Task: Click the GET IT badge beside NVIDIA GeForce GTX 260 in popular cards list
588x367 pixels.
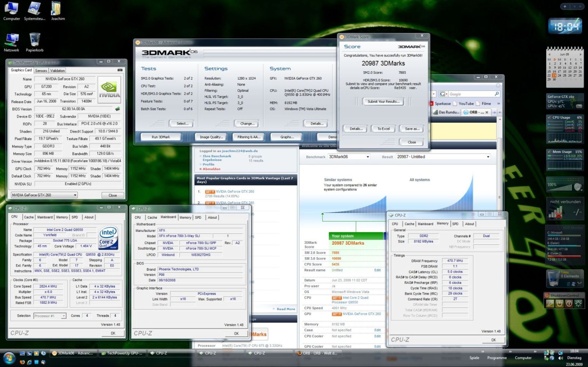Action: (x=210, y=191)
